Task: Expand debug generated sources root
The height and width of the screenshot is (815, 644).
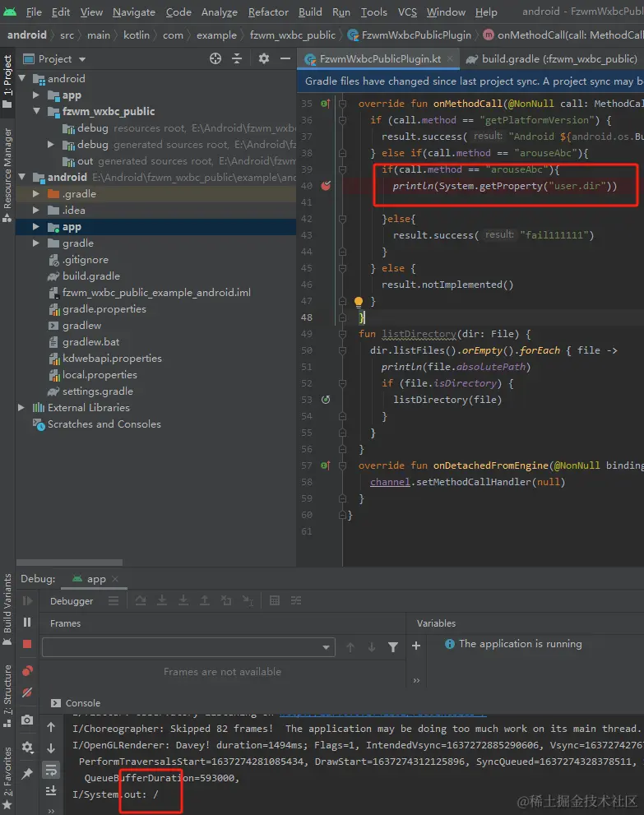Action: pos(50,145)
